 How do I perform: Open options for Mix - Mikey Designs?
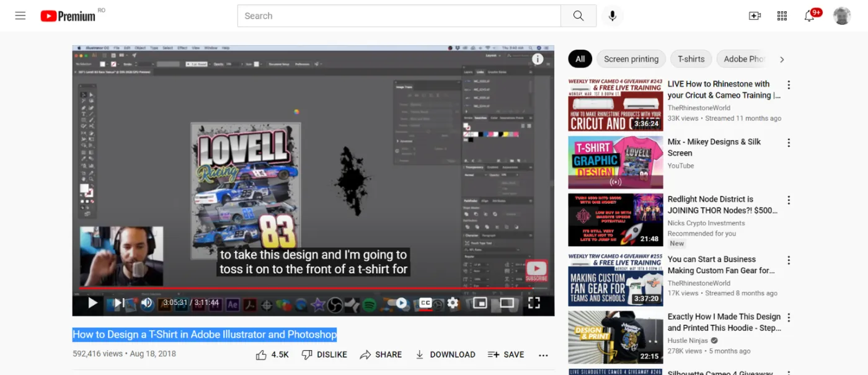click(x=789, y=143)
